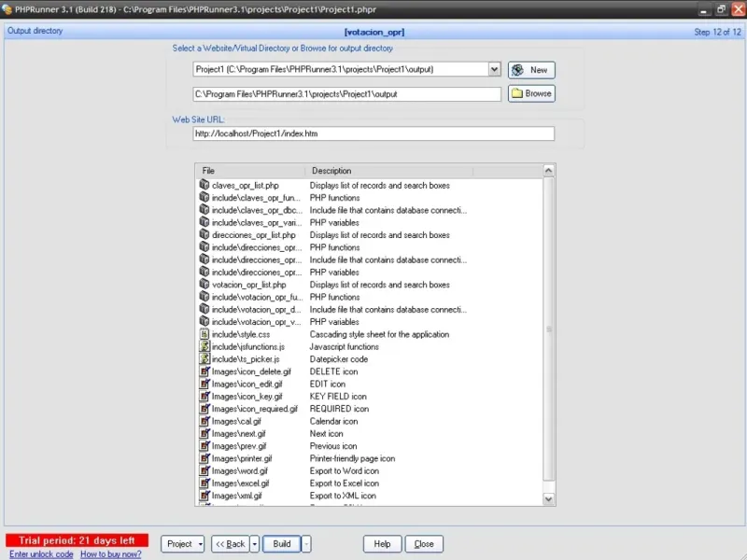Click the image icon beside Images\excel.gif
The image size is (747, 560).
tap(204, 483)
